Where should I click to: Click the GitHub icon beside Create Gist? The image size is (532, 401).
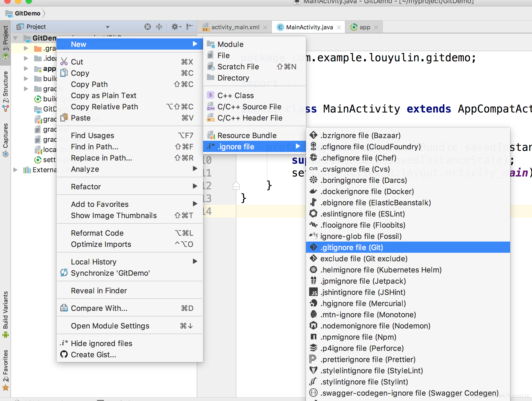(x=64, y=354)
